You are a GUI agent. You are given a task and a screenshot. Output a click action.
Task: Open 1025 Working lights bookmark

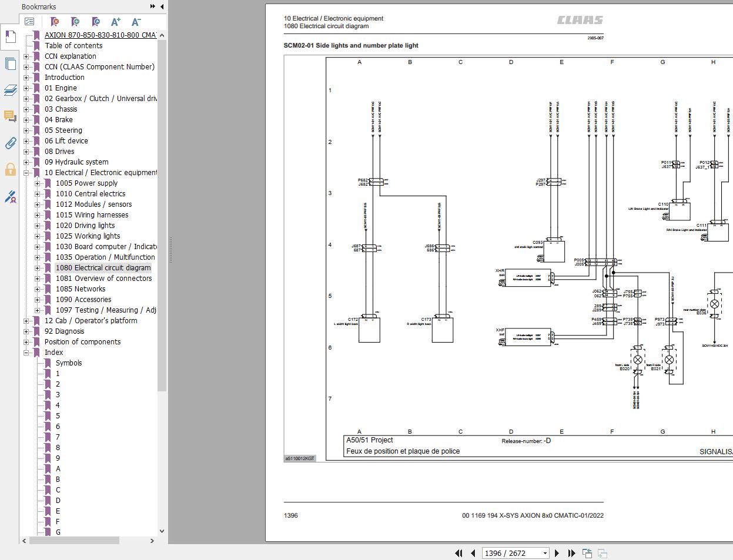pyautogui.click(x=88, y=236)
